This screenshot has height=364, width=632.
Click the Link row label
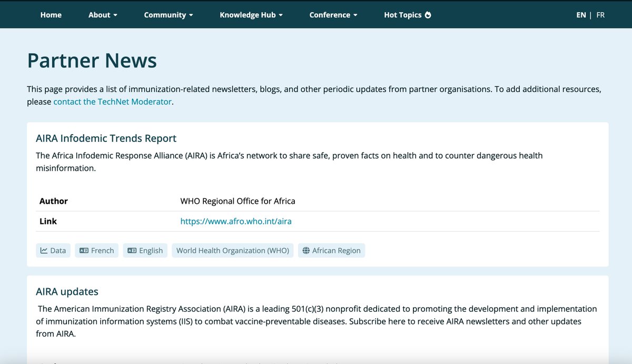[48, 221]
